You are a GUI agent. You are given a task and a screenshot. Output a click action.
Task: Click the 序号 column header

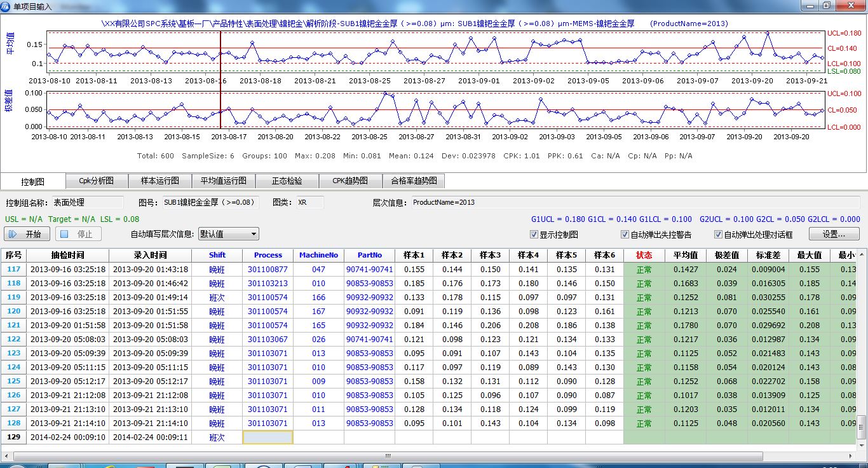[x=13, y=255]
